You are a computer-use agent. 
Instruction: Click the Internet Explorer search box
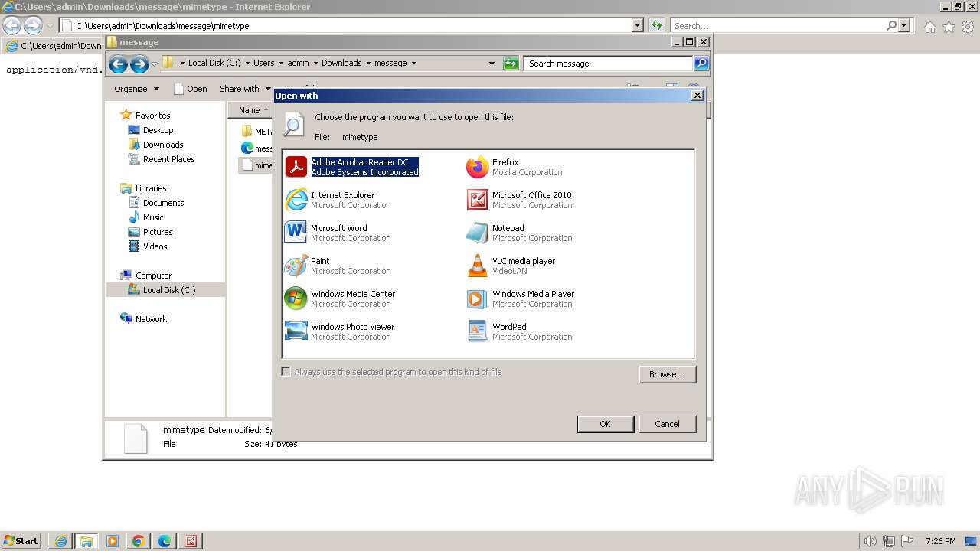(778, 25)
